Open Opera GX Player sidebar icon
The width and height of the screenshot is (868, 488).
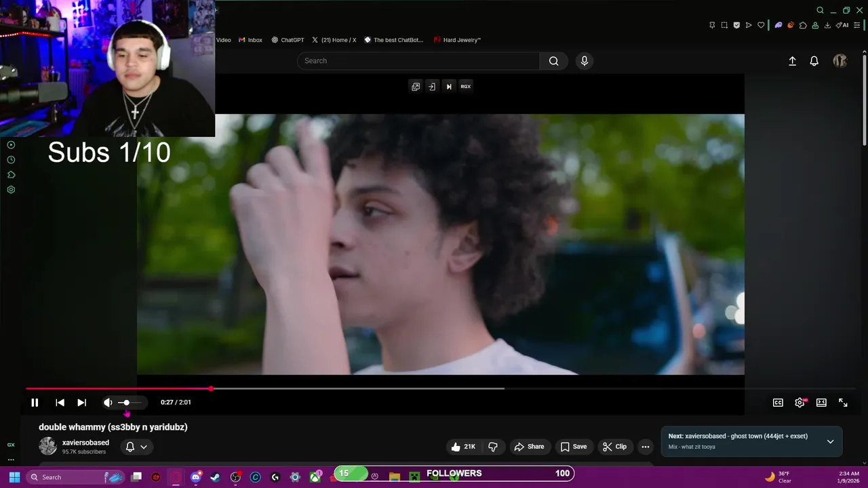(11, 145)
